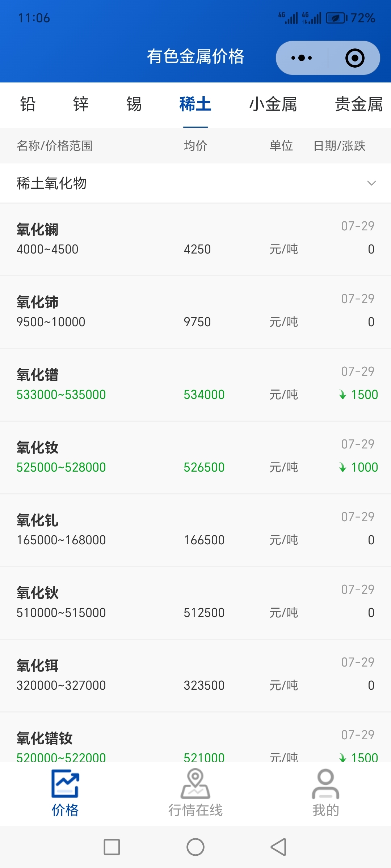This screenshot has width=391, height=868.
Task: Select the 小金属 tab
Action: (x=273, y=104)
